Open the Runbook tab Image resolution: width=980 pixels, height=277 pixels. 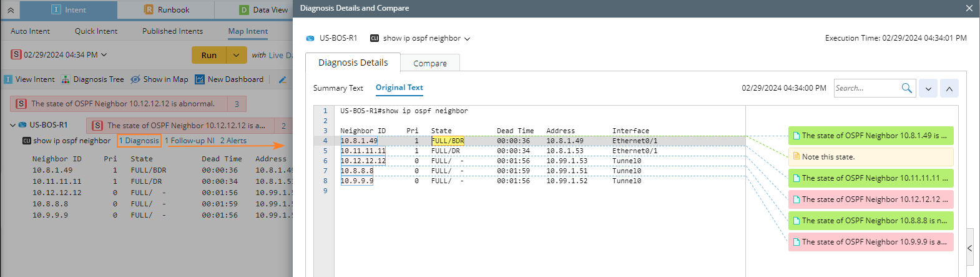pos(167,10)
